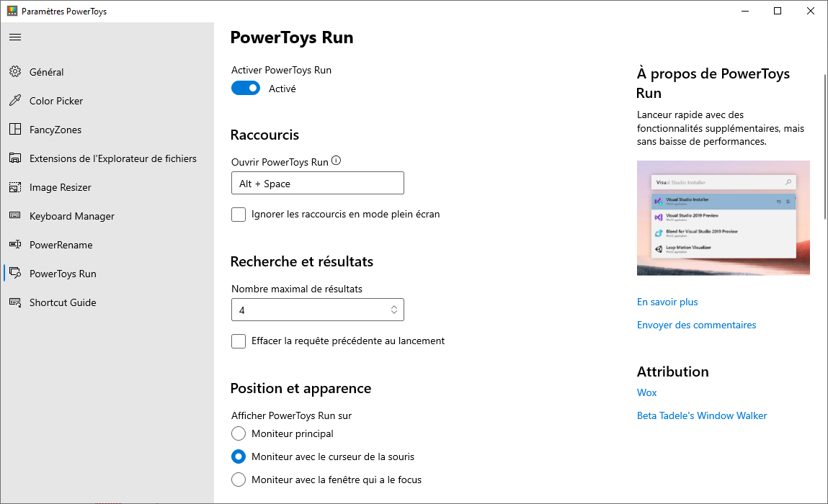Check Effacer la requête précédente au lancement
This screenshot has width=828, height=504.
(239, 341)
